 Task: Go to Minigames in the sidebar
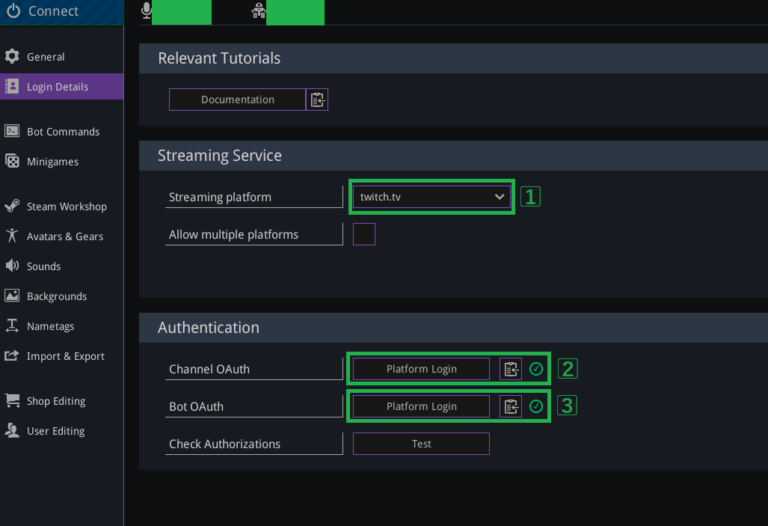point(52,162)
